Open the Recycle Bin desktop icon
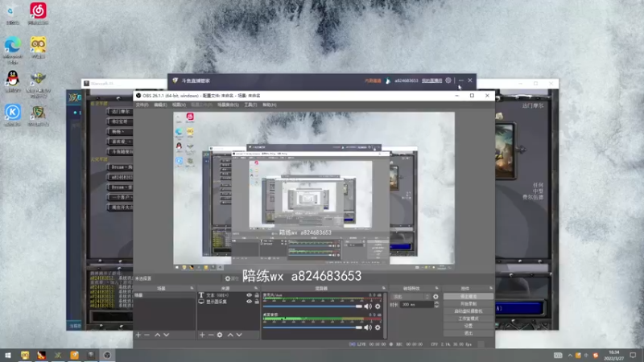This screenshot has height=362, width=644. pos(13,13)
